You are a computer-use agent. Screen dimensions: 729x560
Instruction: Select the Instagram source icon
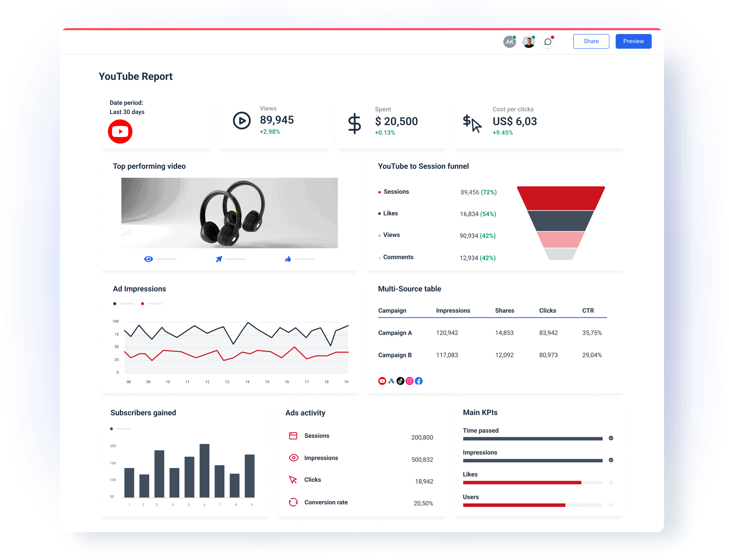[410, 381]
